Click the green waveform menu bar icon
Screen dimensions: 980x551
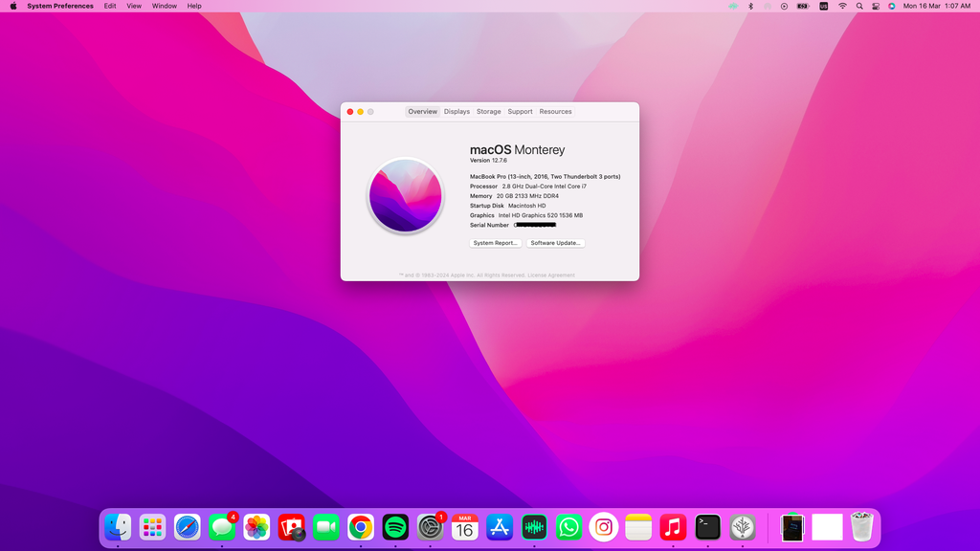[733, 6]
